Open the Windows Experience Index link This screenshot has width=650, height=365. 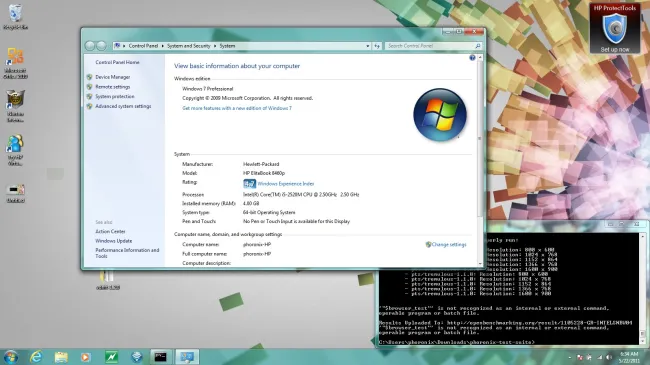pyautogui.click(x=286, y=184)
